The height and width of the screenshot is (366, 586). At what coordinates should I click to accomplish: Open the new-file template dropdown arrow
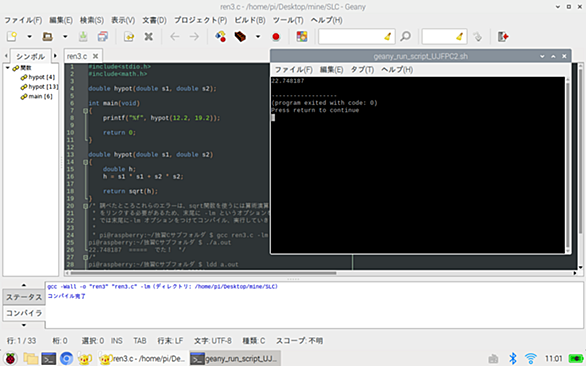(29, 37)
